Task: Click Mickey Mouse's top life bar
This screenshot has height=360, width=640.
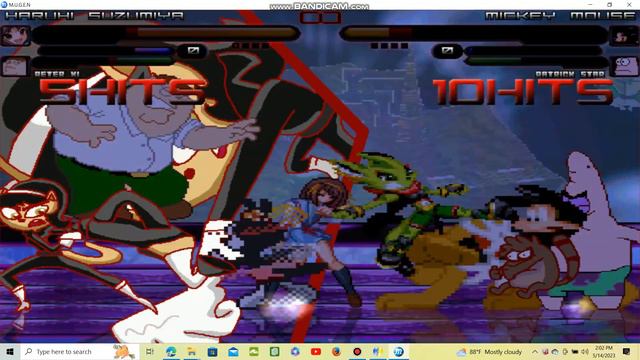Action: pyautogui.click(x=473, y=33)
